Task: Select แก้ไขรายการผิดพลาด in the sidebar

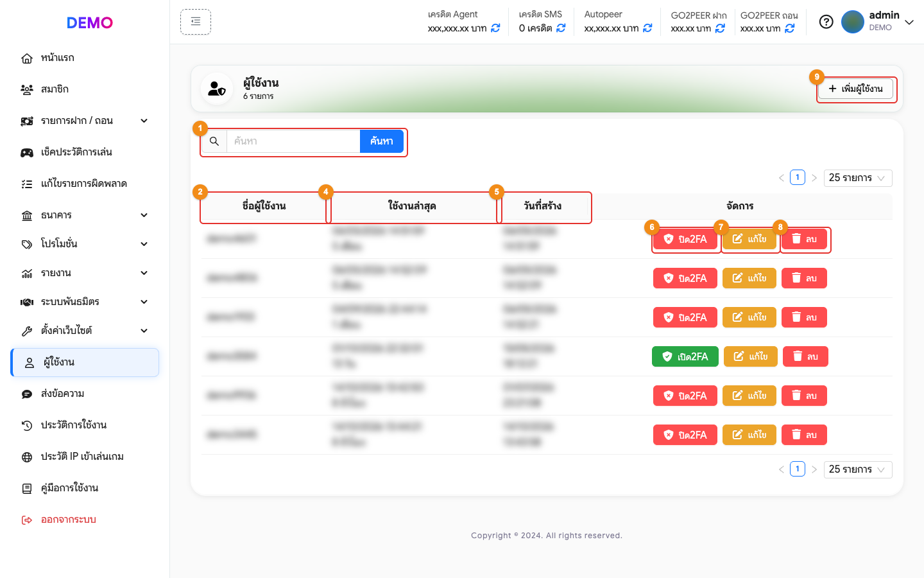Action: coord(85,184)
